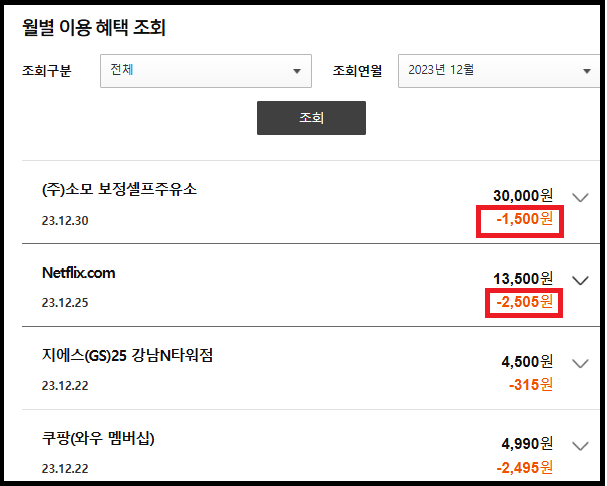Select the (주)소모 보정셀프주유소 merchant name
This screenshot has height=486, width=607.
point(120,190)
